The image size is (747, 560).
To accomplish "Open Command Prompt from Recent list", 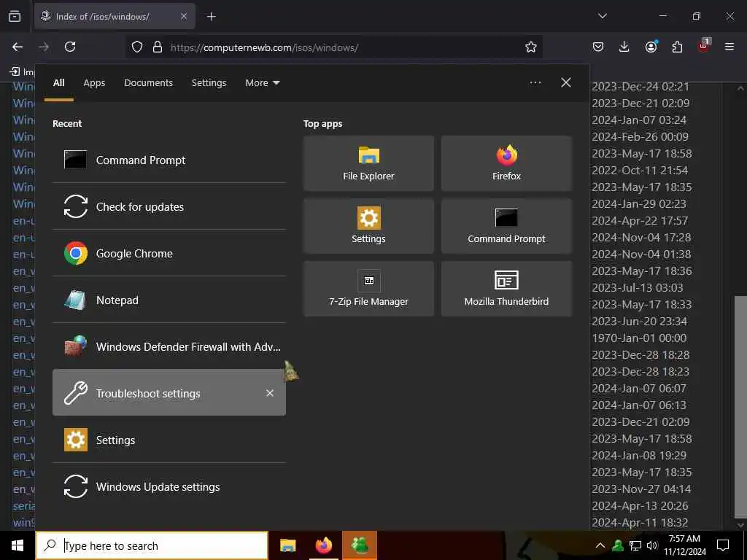I will [x=169, y=160].
